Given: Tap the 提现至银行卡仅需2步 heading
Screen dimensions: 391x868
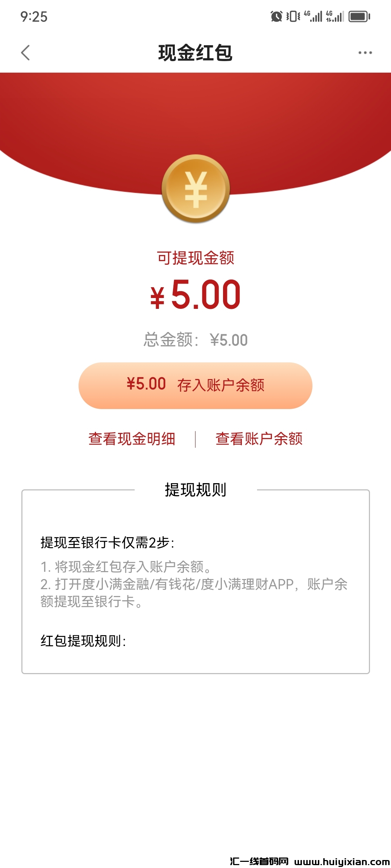Looking at the screenshot, I should (108, 542).
